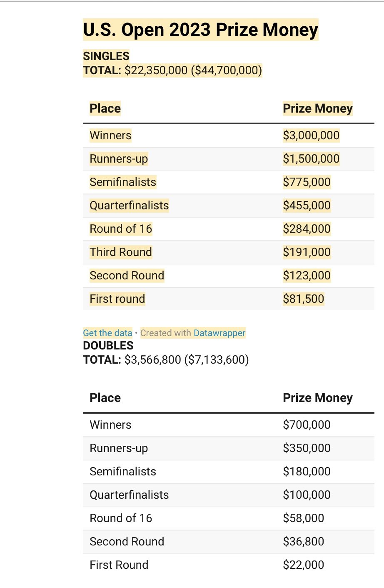Select the Third Round row label
The image size is (384, 588).
(121, 252)
